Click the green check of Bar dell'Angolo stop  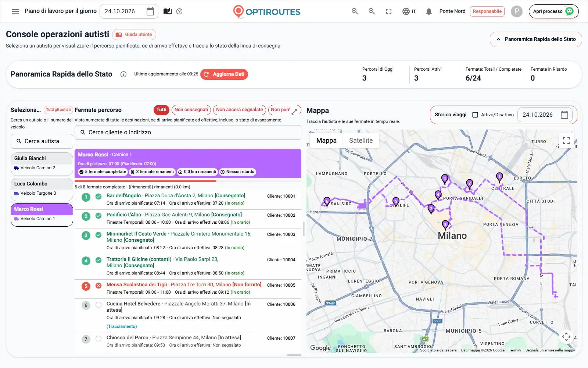[98, 197]
